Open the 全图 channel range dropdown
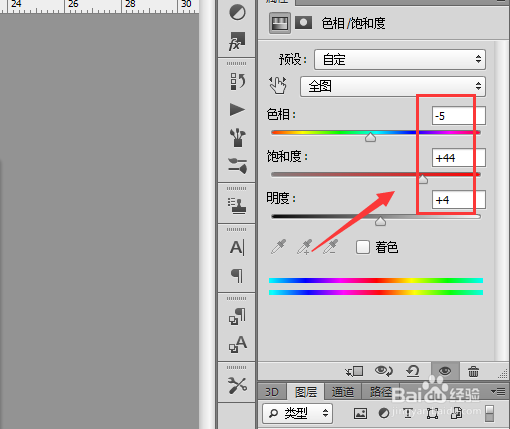Screen dimensions: 510x429 point(393,86)
